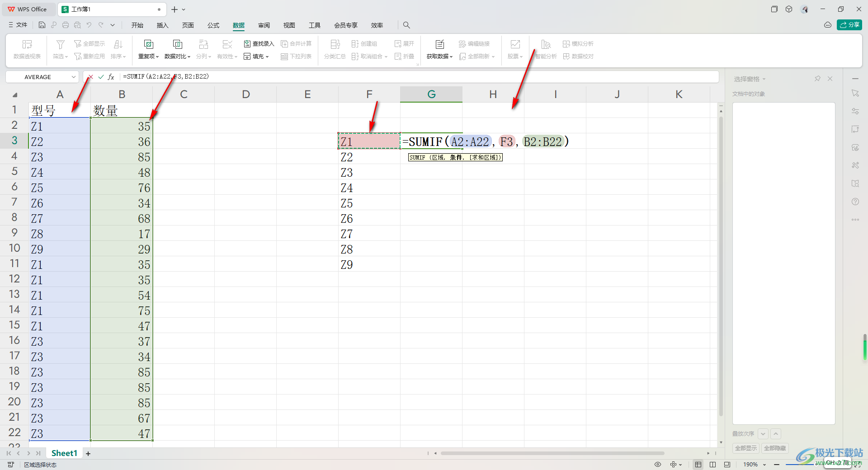
Task: Open the 重复项 duplicates dropdown
Action: point(148,56)
